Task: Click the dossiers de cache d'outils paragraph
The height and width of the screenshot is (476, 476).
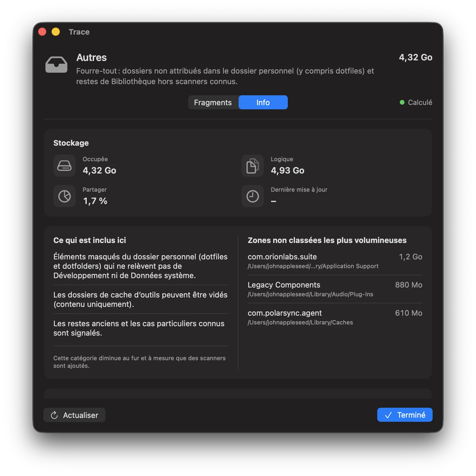Action: (x=140, y=299)
